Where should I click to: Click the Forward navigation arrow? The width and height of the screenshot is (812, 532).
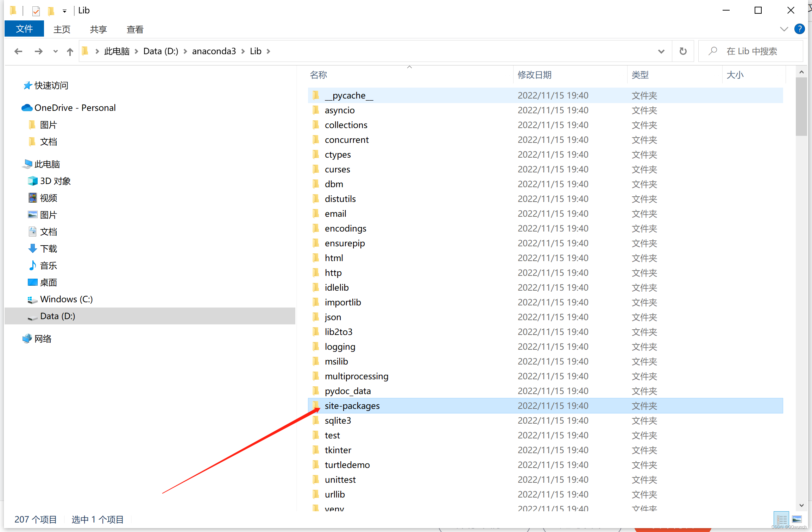click(x=38, y=51)
